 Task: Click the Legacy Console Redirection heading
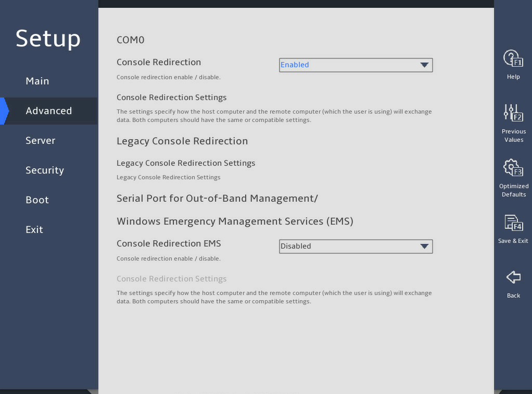click(182, 141)
